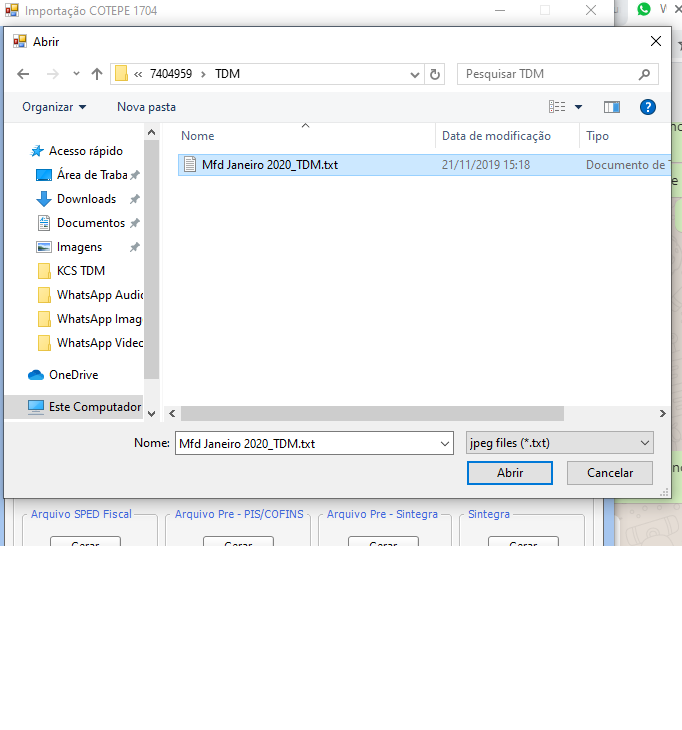Create a new folder with Nova pasta

click(x=146, y=107)
